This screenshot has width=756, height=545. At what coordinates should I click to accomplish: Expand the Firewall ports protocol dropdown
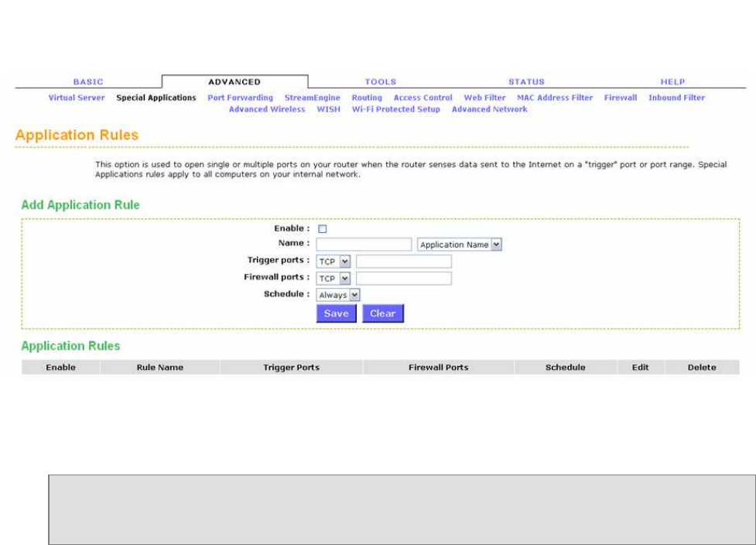click(333, 278)
